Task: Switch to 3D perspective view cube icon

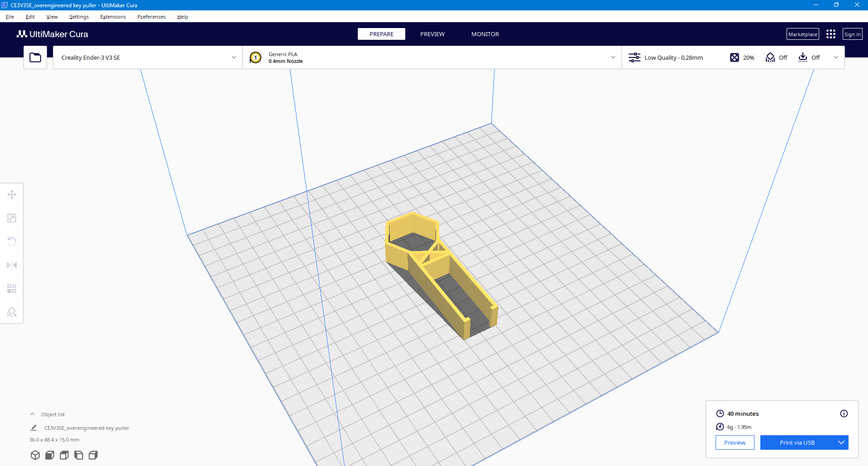Action: click(x=35, y=455)
